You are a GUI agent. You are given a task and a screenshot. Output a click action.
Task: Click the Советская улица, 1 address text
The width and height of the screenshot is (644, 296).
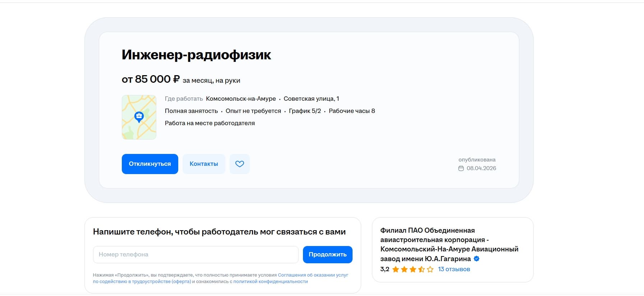click(x=311, y=99)
